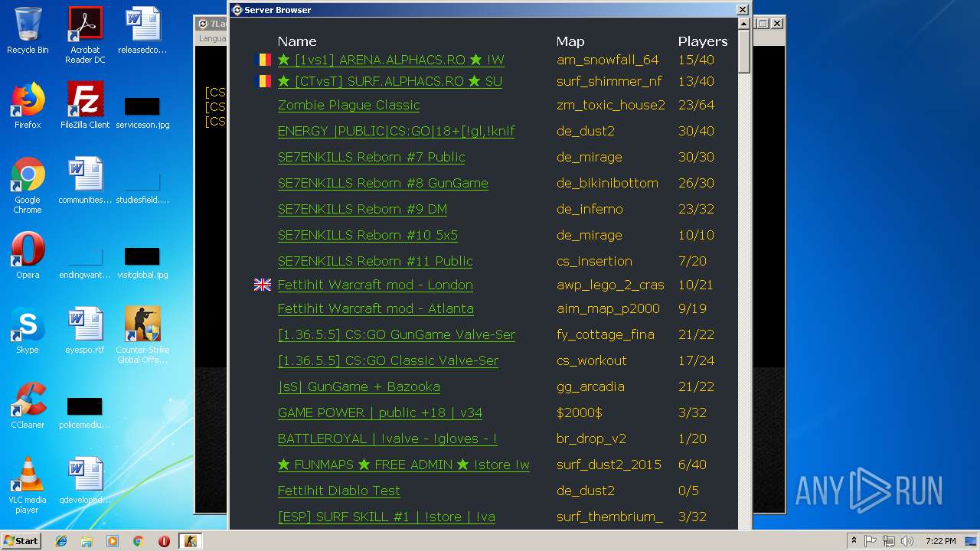Click the Players column header
980x551 pixels.
click(x=703, y=41)
